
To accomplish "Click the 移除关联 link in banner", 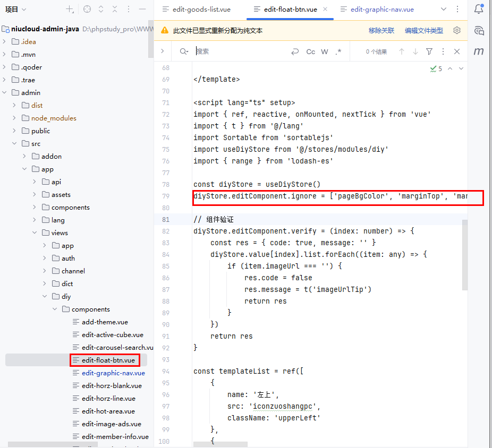I will 381,31.
